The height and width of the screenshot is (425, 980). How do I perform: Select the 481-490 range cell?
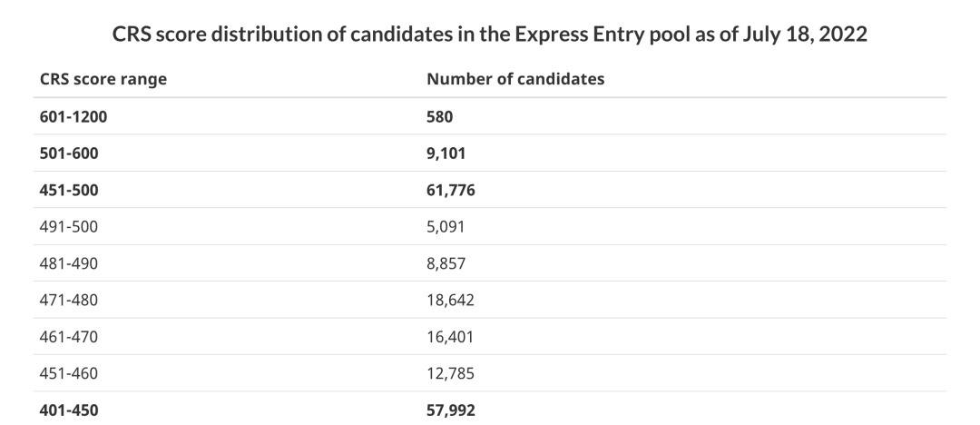tap(69, 263)
